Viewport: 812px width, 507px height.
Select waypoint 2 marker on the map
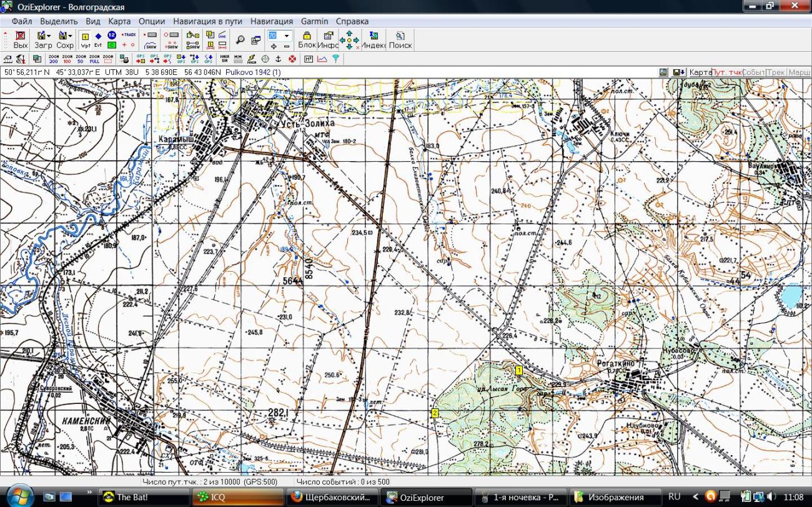point(435,413)
